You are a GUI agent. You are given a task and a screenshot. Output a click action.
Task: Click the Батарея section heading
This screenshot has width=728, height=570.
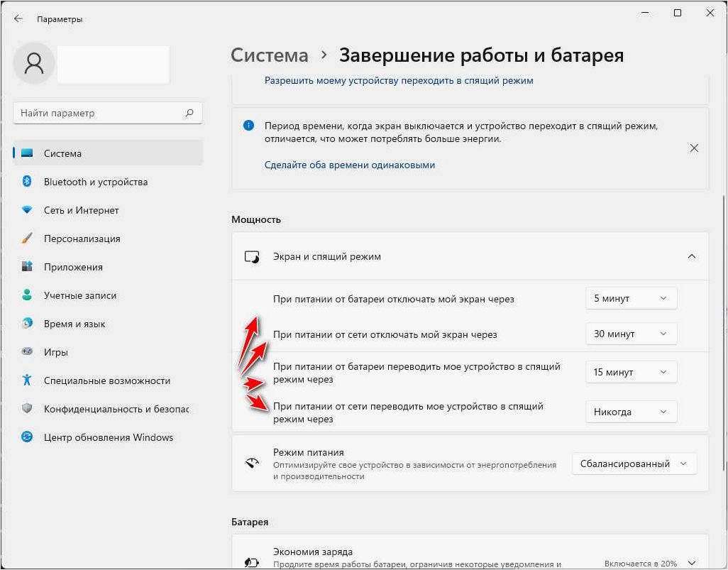coord(250,522)
